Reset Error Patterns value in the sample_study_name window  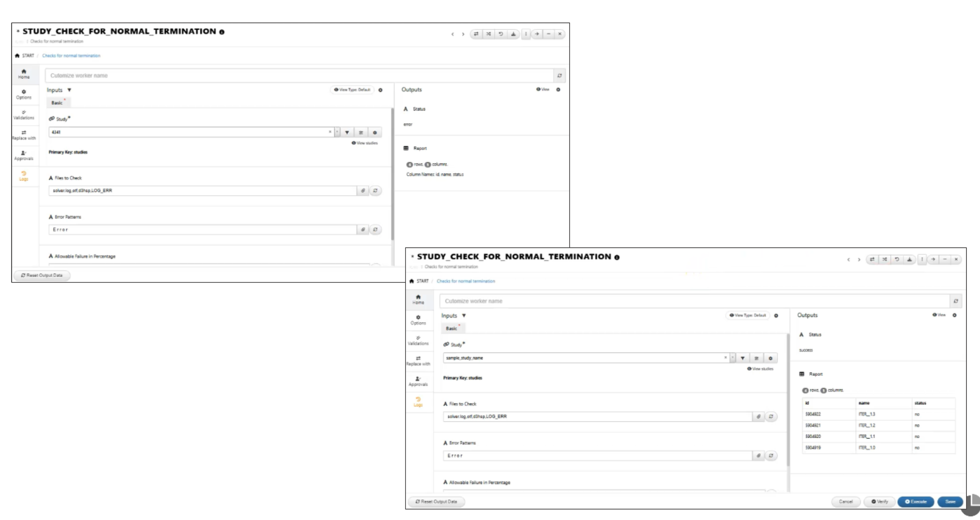[771, 456]
